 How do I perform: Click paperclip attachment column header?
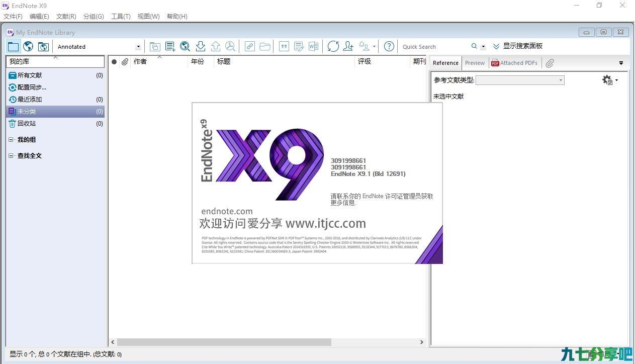point(125,62)
